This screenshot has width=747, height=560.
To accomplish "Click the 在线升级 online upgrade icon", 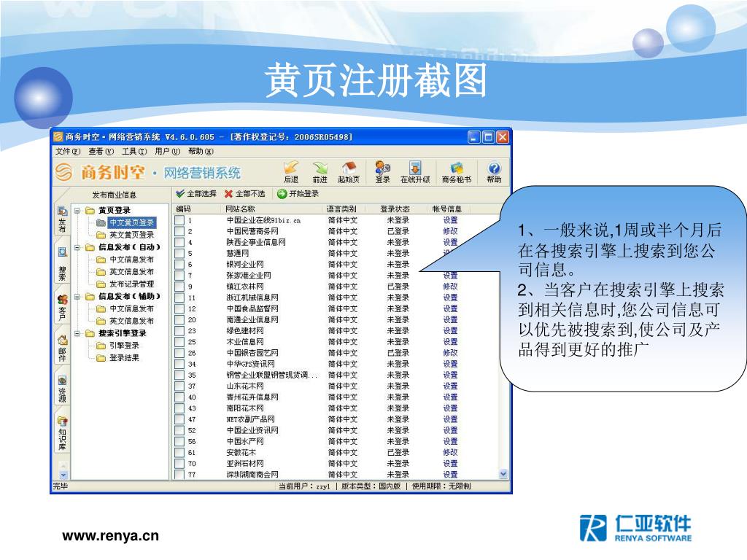I will coord(415,172).
